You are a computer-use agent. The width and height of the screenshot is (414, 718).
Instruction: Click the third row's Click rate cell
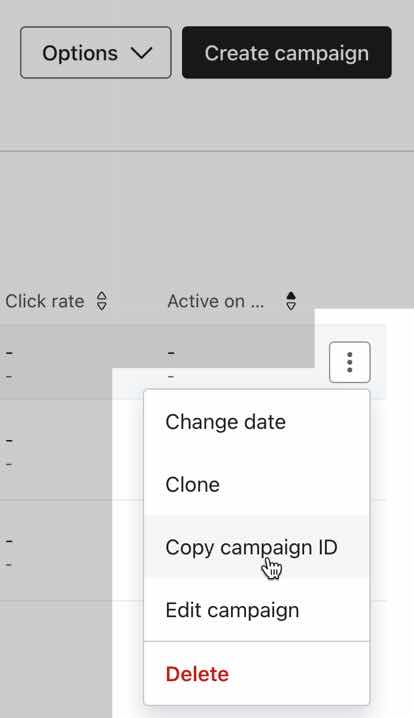9,553
